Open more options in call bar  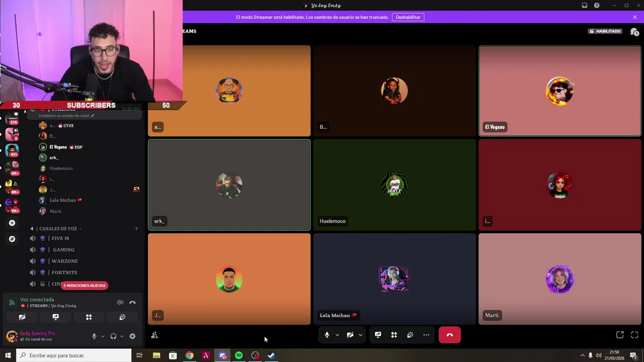426,335
